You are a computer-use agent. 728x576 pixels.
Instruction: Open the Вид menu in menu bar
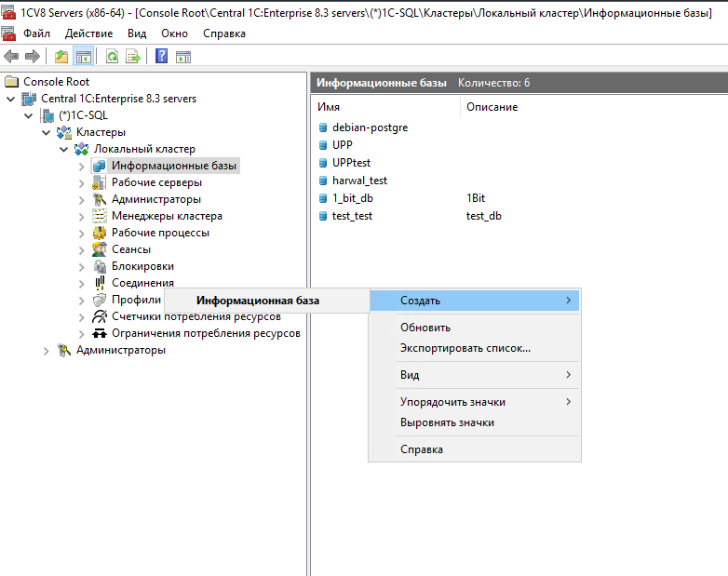click(x=137, y=33)
